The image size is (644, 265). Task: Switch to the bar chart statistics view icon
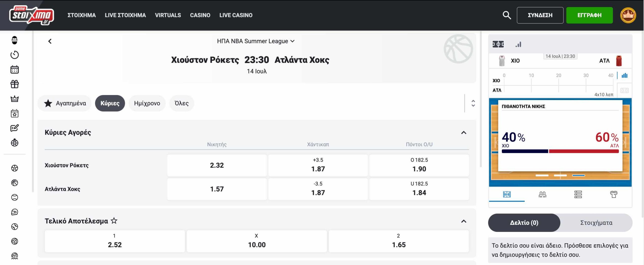[x=518, y=45]
